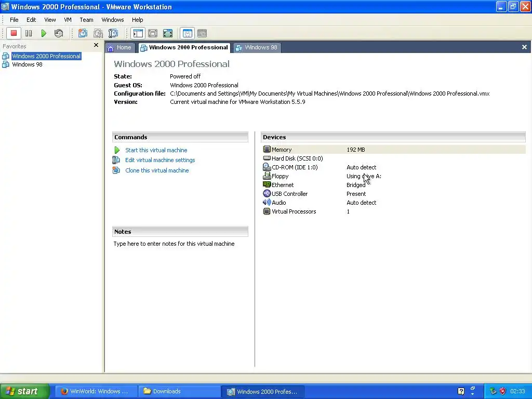
Task: Click the green Power On toolbar button
Action: (44, 33)
